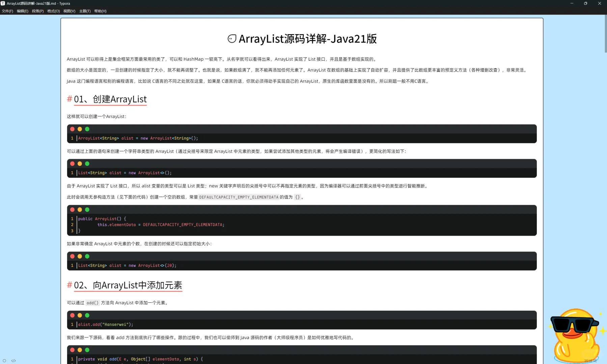The height and width of the screenshot is (364, 607).
Task: Open the 帮助(H) menu
Action: pyautogui.click(x=100, y=11)
